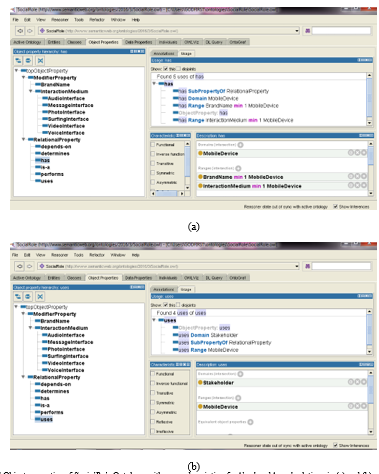Image resolution: width=379 pixels, height=474 pixels.
Task: Click vertical scrollbar of Description: uses panel
Action: pyautogui.click(x=371, y=402)
